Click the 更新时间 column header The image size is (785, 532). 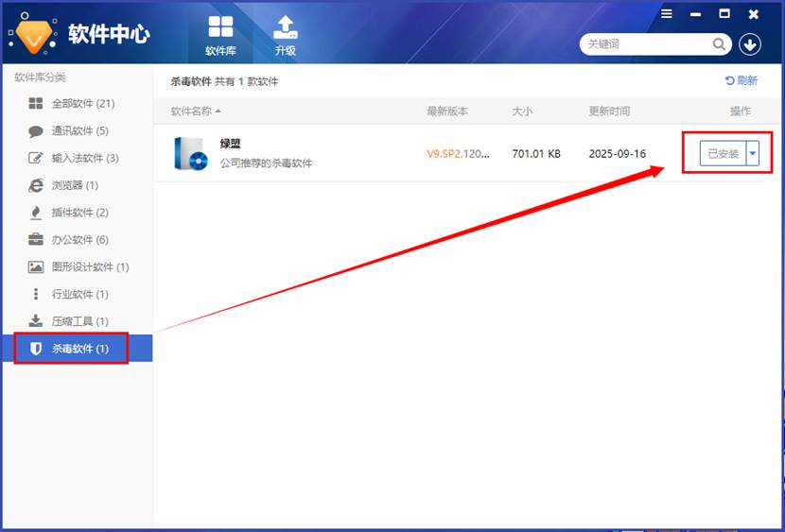click(609, 112)
